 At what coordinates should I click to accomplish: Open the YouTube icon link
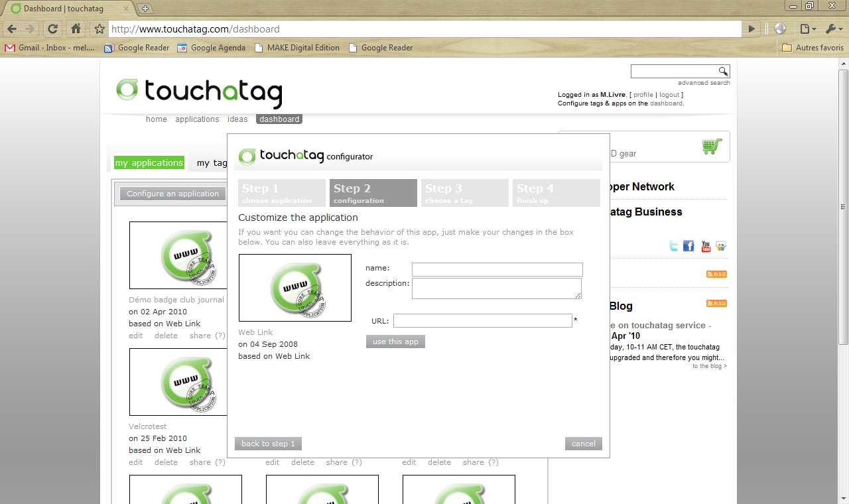pyautogui.click(x=706, y=246)
